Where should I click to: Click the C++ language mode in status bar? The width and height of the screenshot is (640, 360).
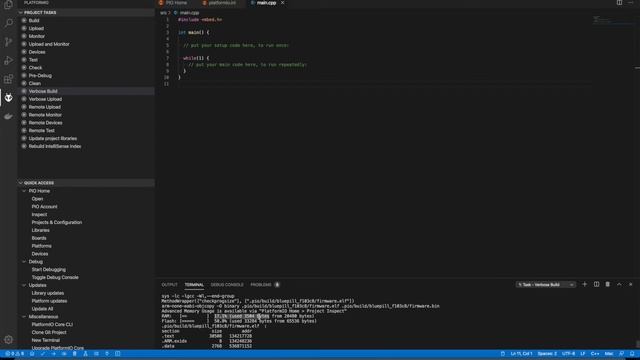point(595,354)
